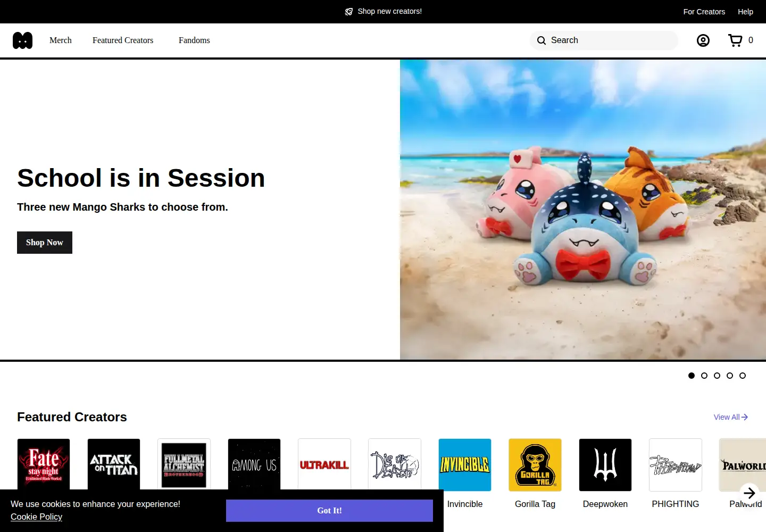Click the rocket icon in the top banner
This screenshot has height=532, width=766.
coord(349,12)
